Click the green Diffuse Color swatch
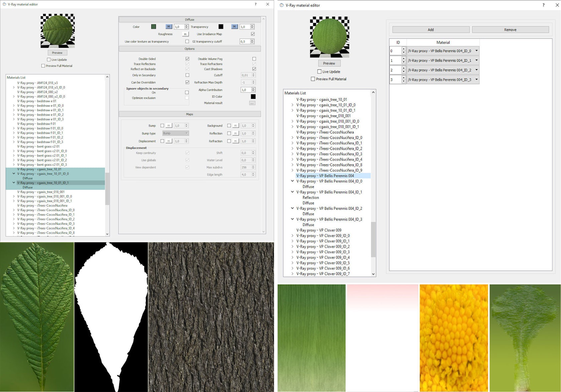 pos(154,27)
